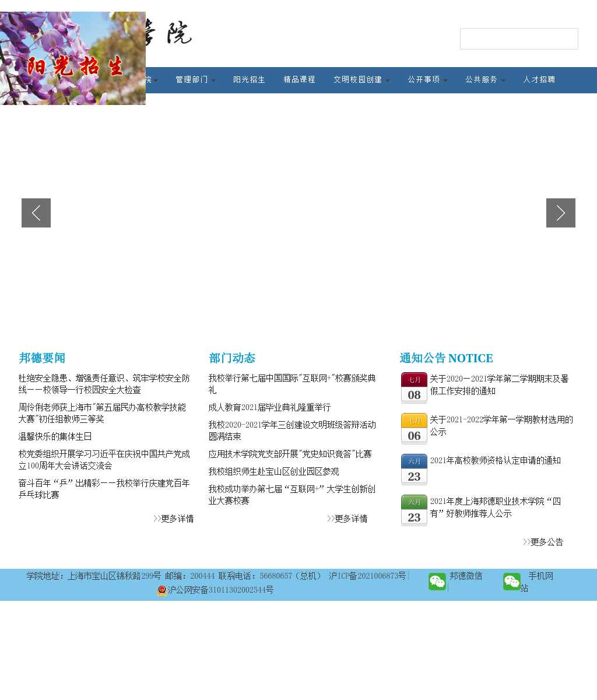Click the 沪公网安备31011302002544号 footer link
Image resolution: width=597 pixels, height=700 pixels.
(x=220, y=590)
